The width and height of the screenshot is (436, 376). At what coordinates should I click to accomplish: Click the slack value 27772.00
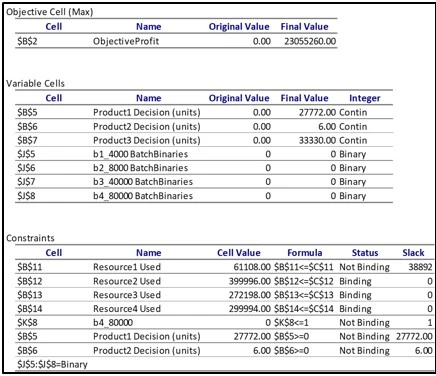pyautogui.click(x=414, y=336)
